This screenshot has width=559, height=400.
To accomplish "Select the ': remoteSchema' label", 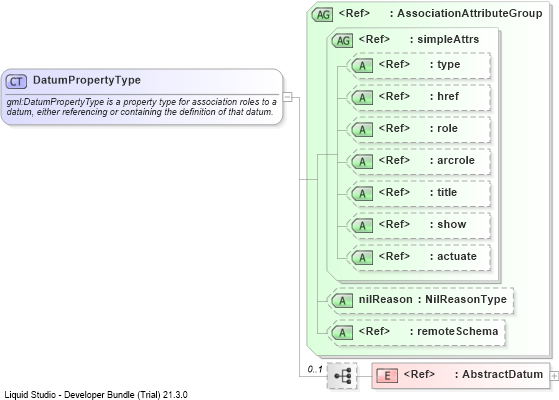I will pyautogui.click(x=454, y=332).
